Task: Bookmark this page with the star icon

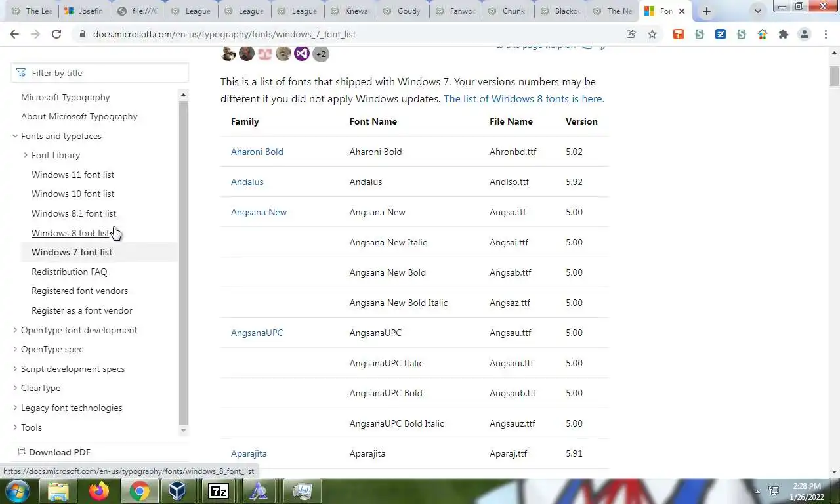Action: pos(652,34)
